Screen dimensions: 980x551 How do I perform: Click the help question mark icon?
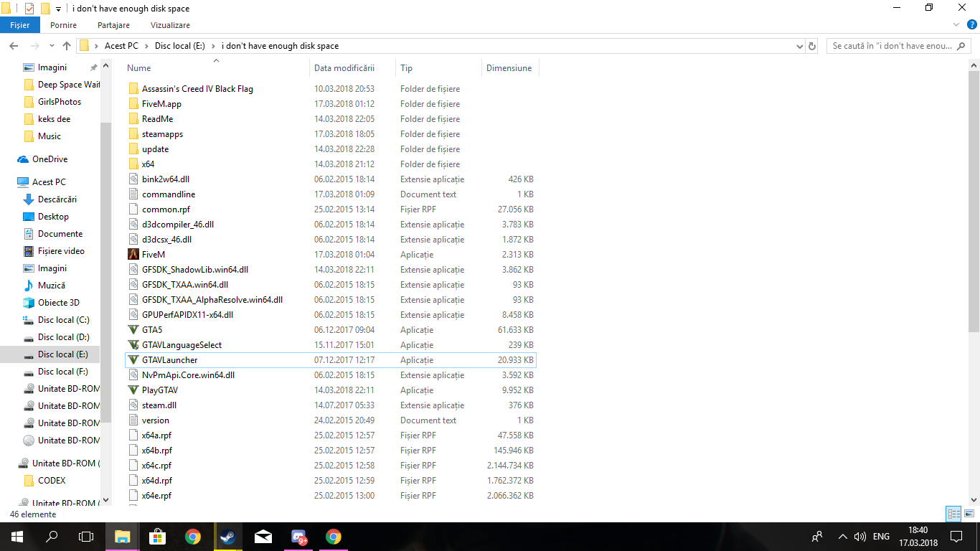[x=972, y=25]
